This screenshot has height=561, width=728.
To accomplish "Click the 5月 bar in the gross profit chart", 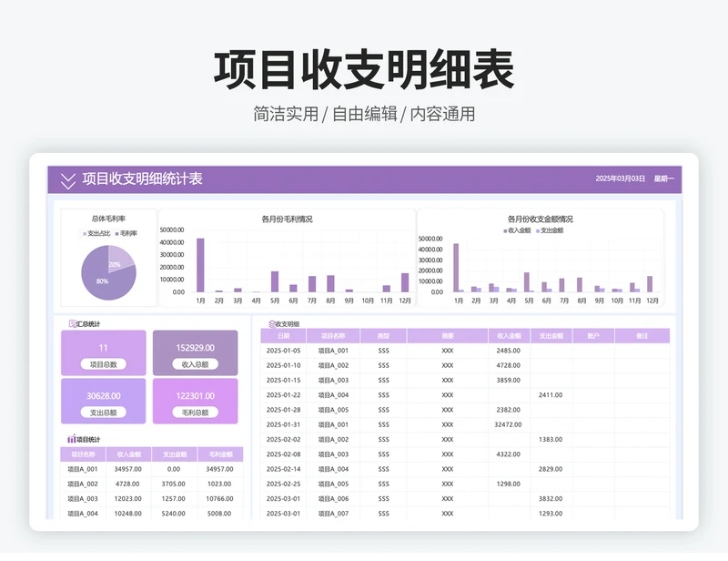I will [275, 281].
